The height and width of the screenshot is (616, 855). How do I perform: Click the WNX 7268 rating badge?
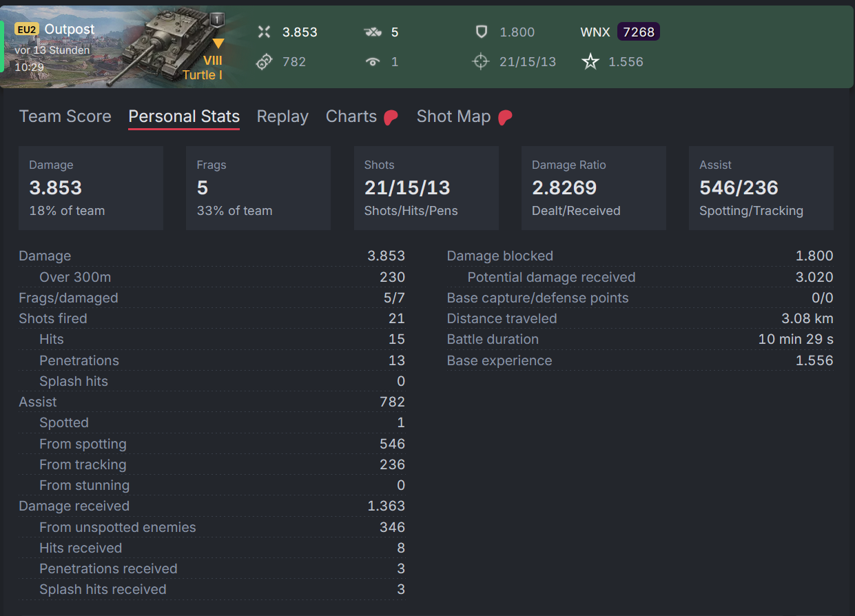(639, 32)
